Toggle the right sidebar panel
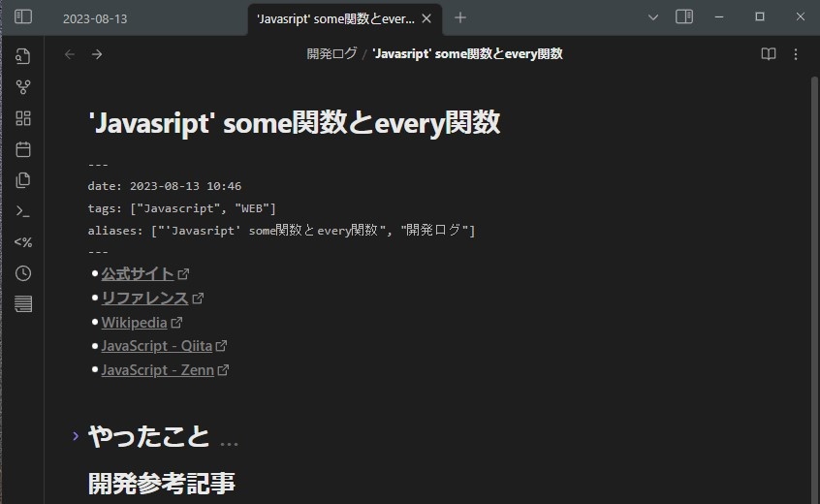The width and height of the screenshot is (820, 504). (684, 16)
